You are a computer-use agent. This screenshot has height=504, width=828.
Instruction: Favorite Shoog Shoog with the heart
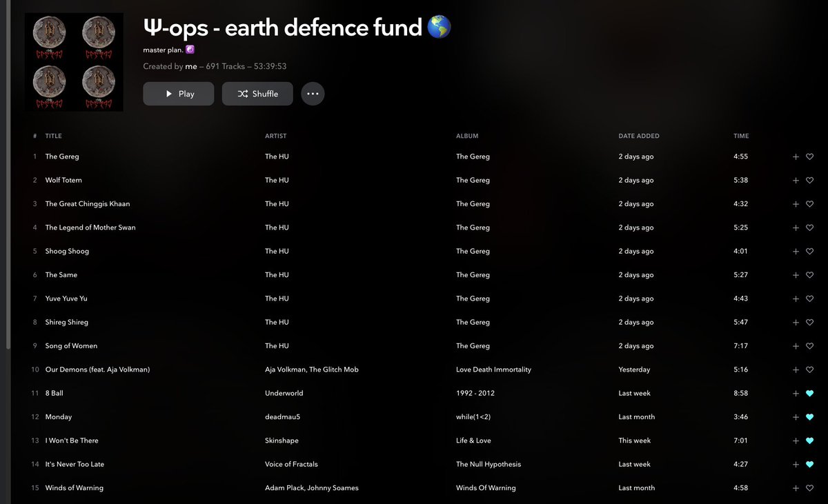810,251
